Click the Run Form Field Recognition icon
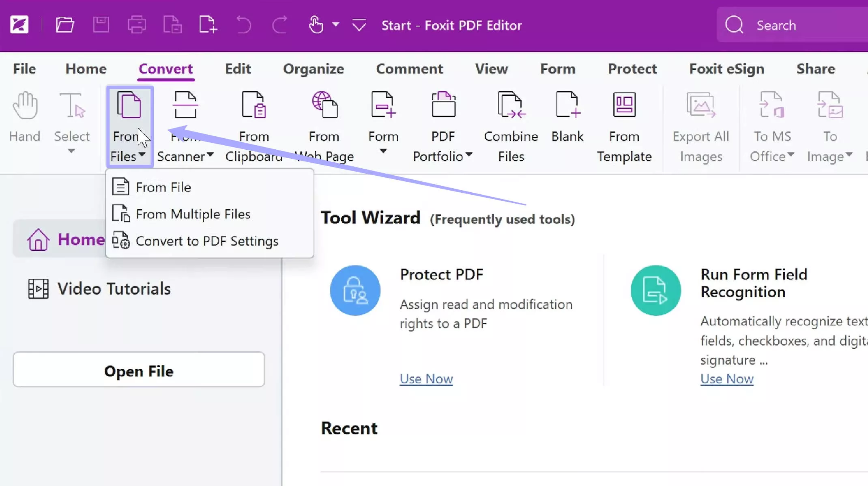868x486 pixels. [655, 290]
